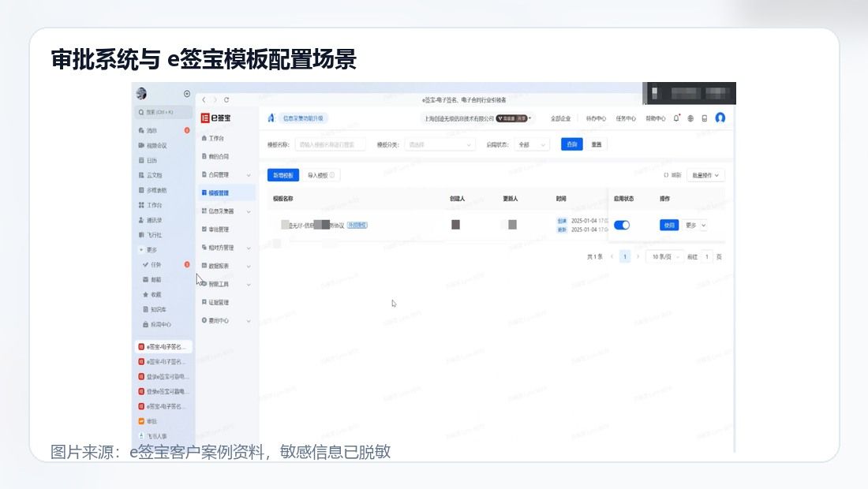868x489 pixels.
Task: Click 全部企业 in the header
Action: click(x=561, y=118)
